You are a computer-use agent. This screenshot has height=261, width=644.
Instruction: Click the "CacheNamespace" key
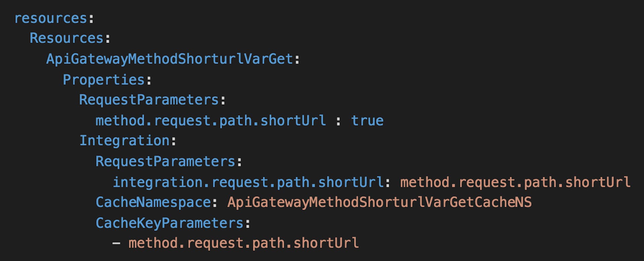tap(153, 202)
